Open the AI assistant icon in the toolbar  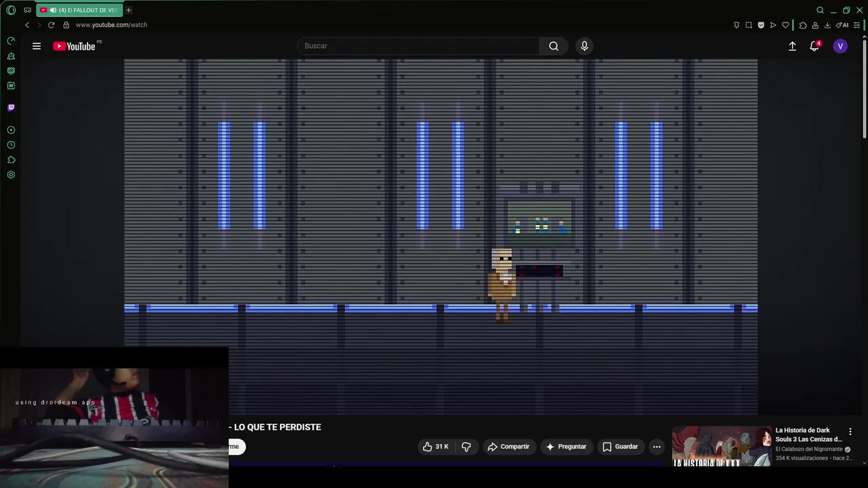coord(842,25)
